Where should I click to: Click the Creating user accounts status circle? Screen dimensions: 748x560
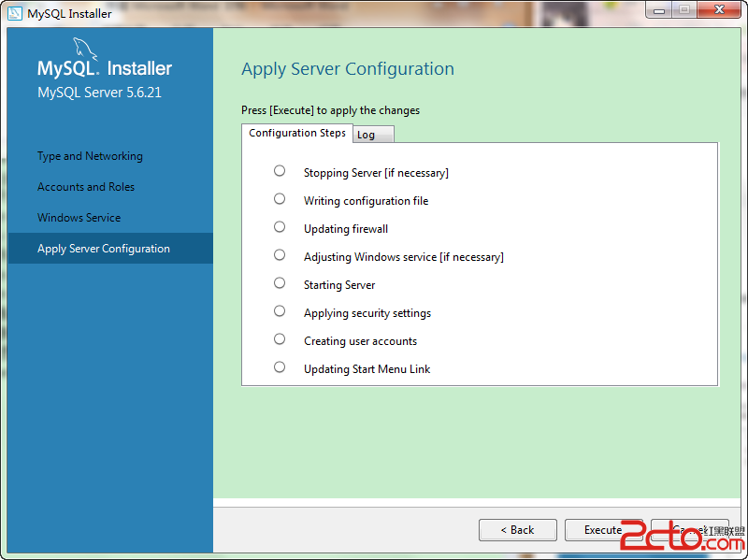click(x=280, y=339)
